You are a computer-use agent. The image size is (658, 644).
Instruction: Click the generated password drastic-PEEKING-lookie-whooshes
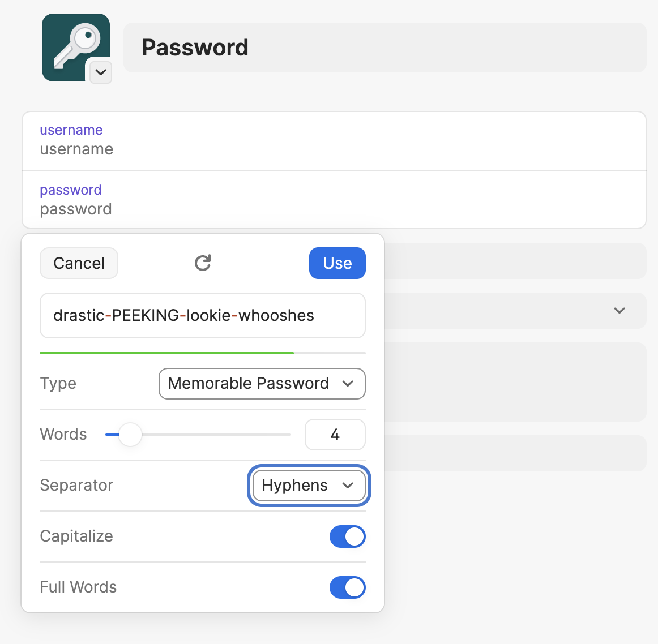(x=202, y=316)
